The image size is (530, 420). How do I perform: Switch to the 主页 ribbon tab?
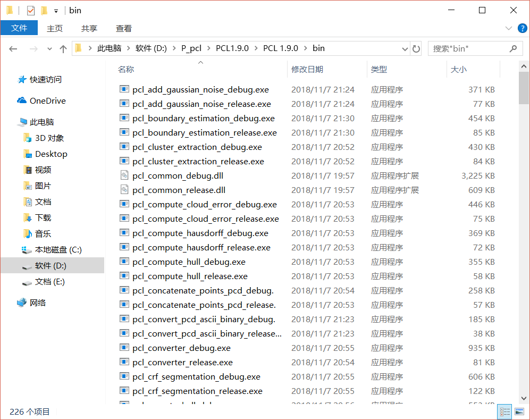pyautogui.click(x=54, y=28)
